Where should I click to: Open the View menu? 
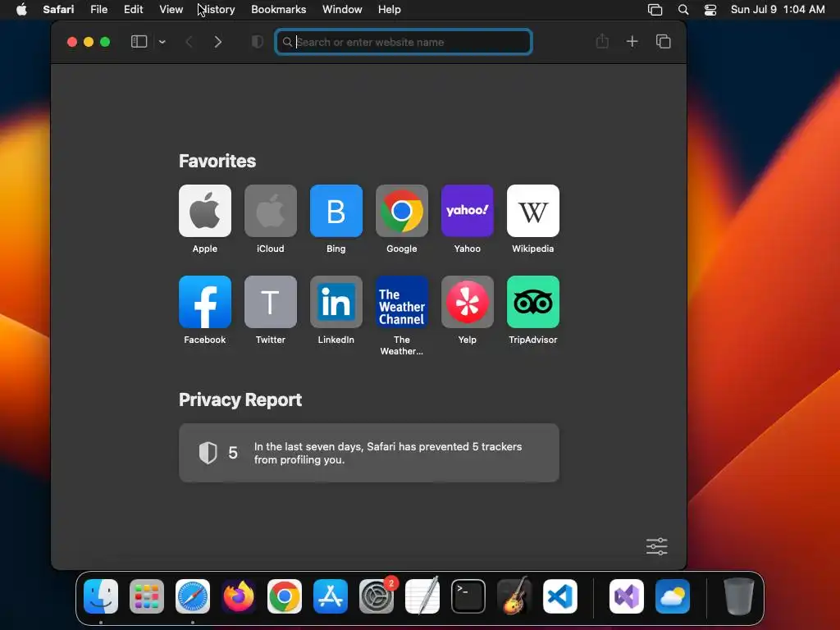click(x=171, y=10)
